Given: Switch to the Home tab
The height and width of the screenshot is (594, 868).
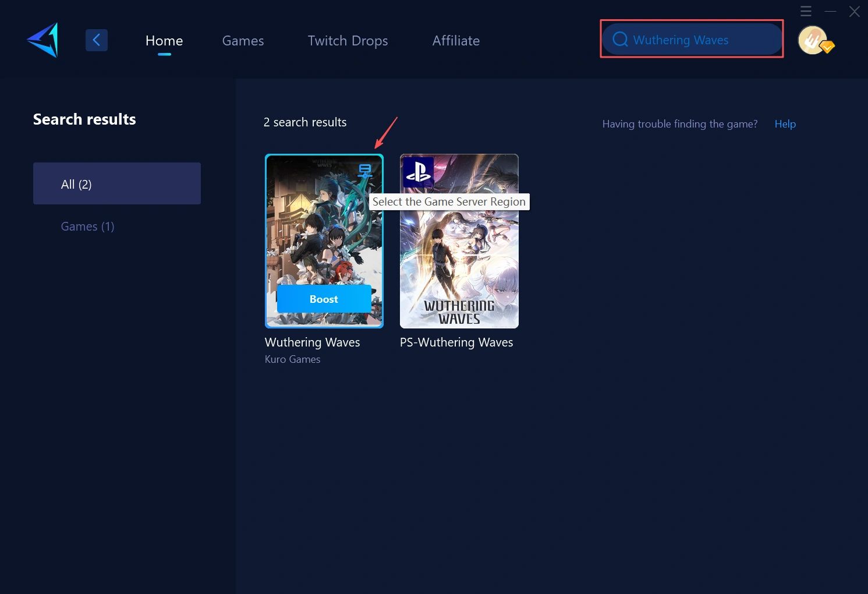Looking at the screenshot, I should coord(164,41).
